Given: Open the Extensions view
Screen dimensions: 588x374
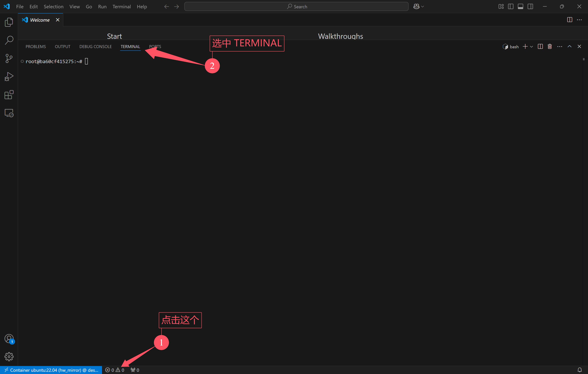Looking at the screenshot, I should (x=9, y=95).
